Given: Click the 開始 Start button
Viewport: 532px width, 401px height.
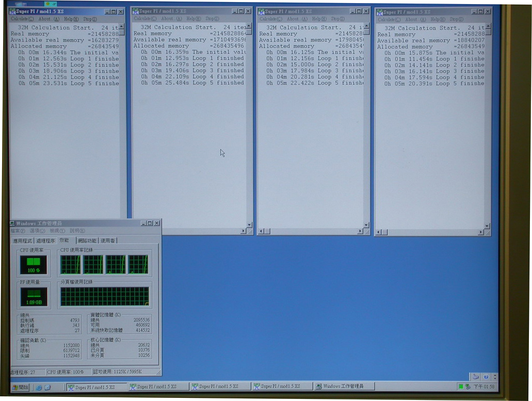Looking at the screenshot, I should [x=20, y=387].
